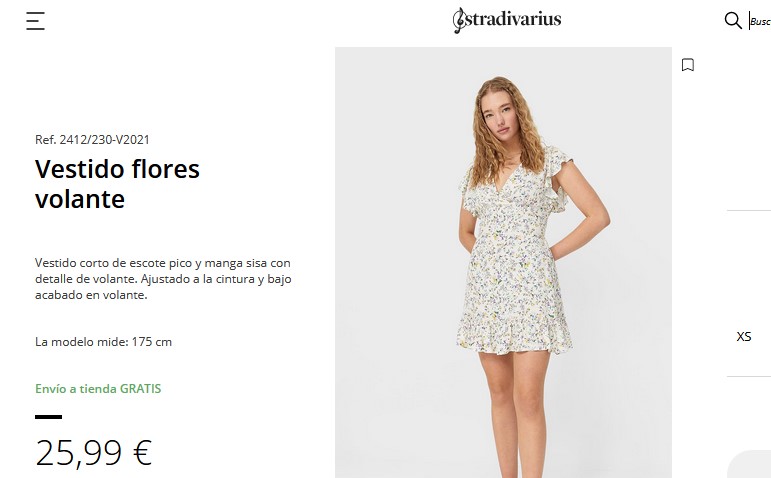The width and height of the screenshot is (771, 478).
Task: Click the Envío a tienda GRATIS link
Action: point(98,388)
